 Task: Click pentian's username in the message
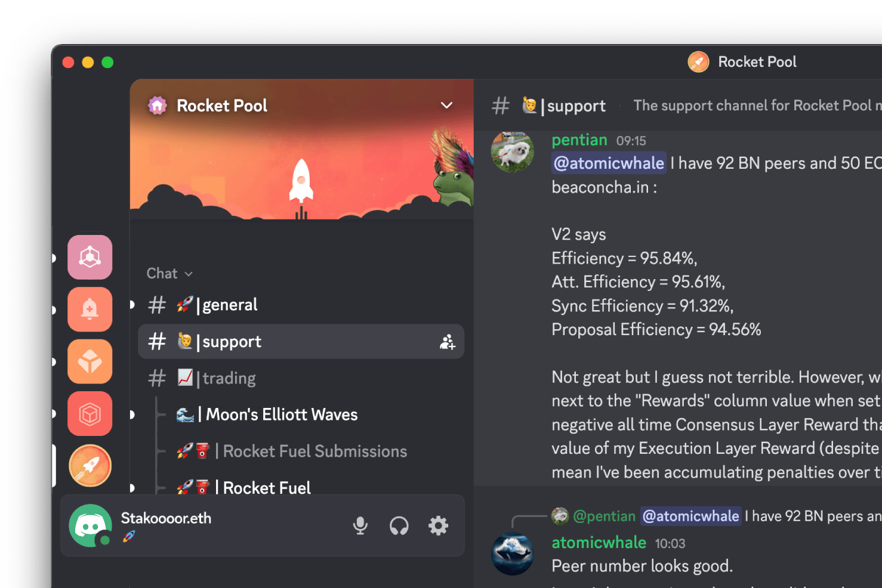(579, 140)
